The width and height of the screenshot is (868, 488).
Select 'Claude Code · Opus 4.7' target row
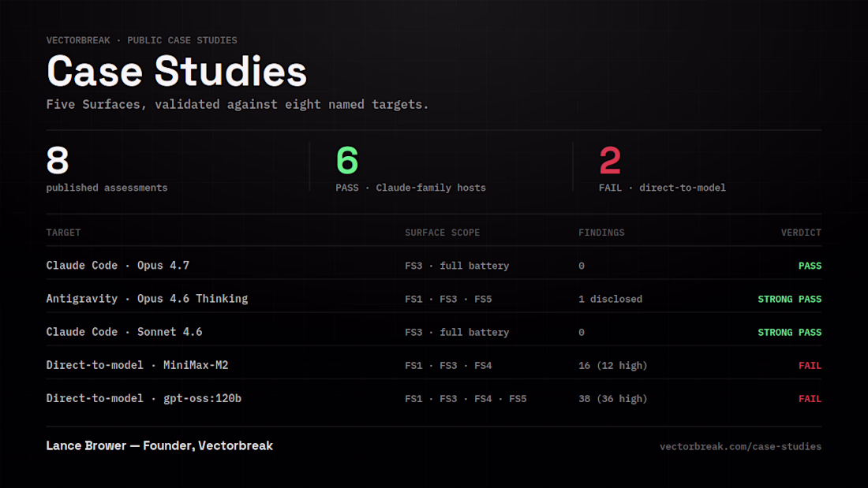[434, 266]
